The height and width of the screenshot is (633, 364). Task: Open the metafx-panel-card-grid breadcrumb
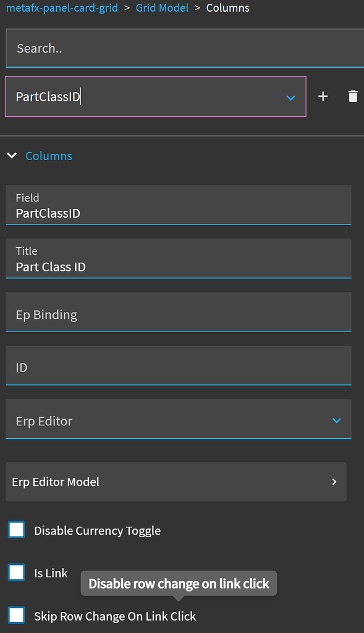pos(62,7)
